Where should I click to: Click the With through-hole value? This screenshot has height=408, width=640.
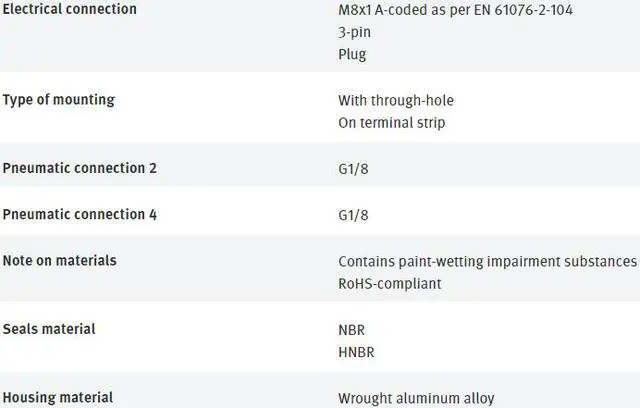396,100
